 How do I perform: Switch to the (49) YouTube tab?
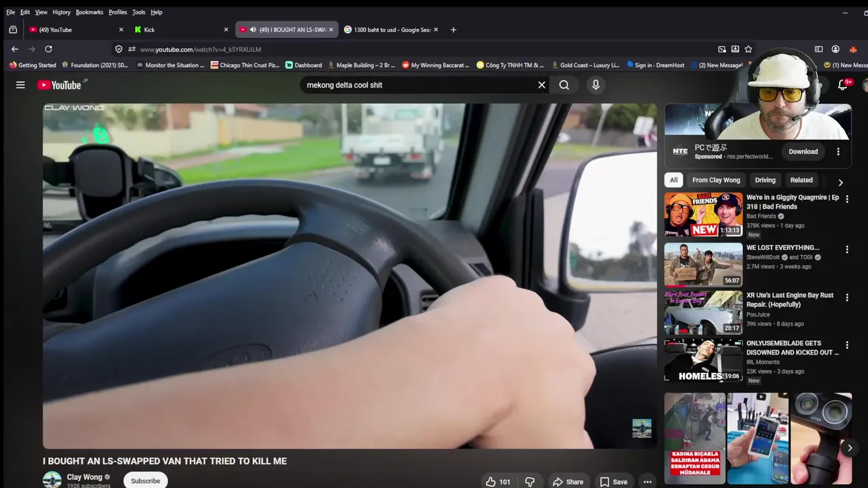(x=76, y=30)
